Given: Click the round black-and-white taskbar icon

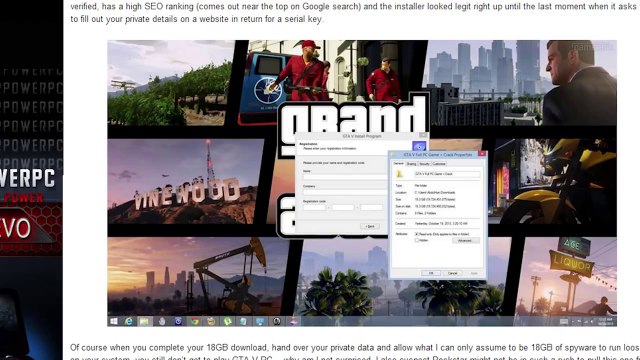Looking at the screenshot, I should pos(277,321).
